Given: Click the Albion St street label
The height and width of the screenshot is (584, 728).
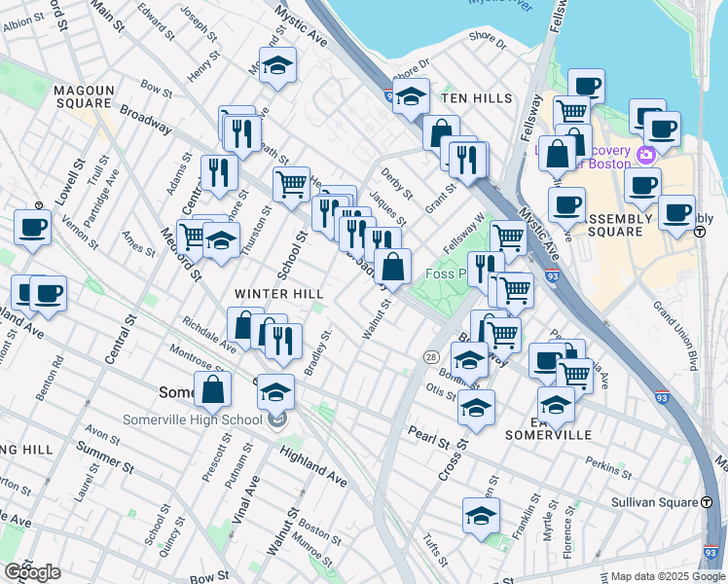Looking at the screenshot, I should point(23,22).
